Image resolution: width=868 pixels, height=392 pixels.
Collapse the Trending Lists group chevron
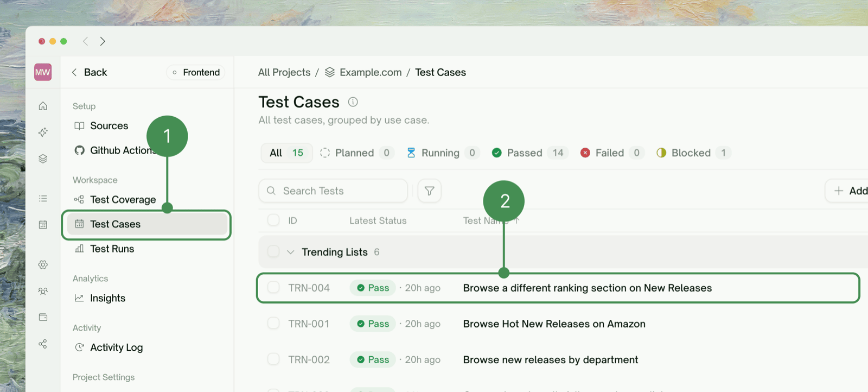pos(290,252)
